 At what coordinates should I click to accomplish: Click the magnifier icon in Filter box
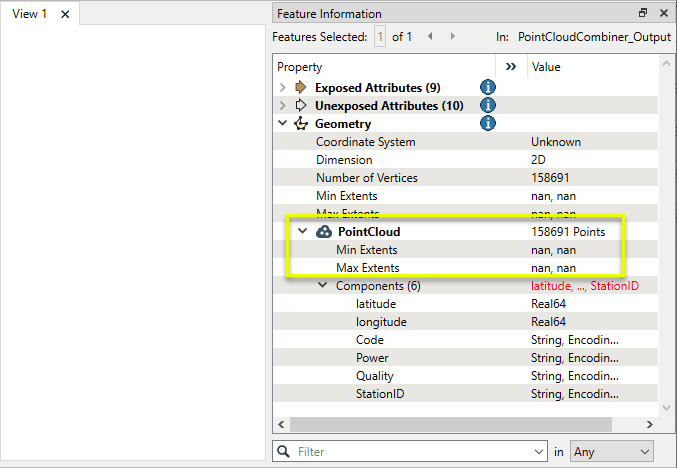tap(284, 452)
